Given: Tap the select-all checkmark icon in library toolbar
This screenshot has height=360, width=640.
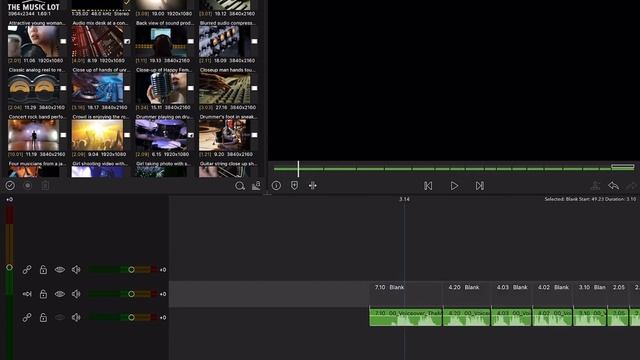Looking at the screenshot, I should 10,186.
